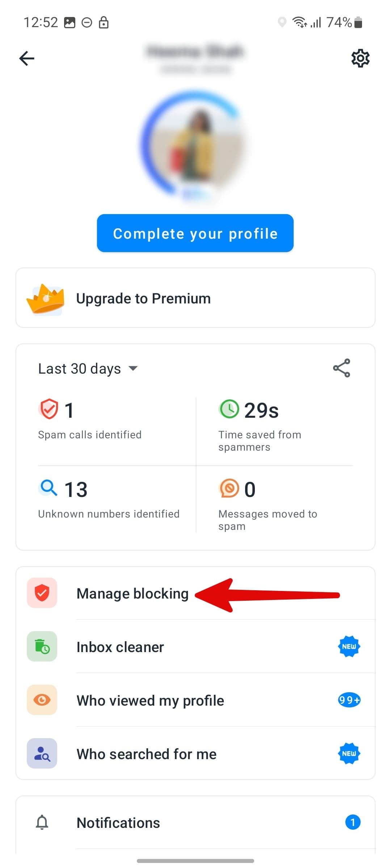Open settings via the gear icon
This screenshot has height=868, width=391.
[x=360, y=58]
